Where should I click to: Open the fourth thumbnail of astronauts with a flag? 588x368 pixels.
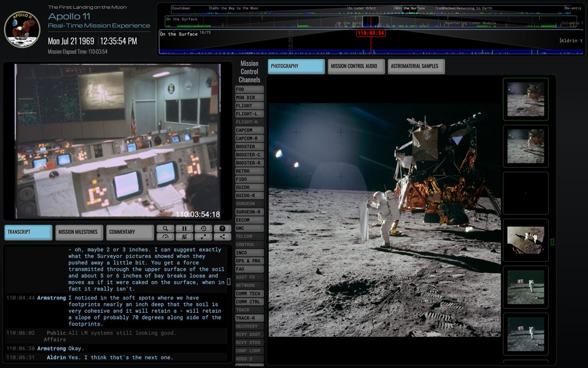point(525,240)
